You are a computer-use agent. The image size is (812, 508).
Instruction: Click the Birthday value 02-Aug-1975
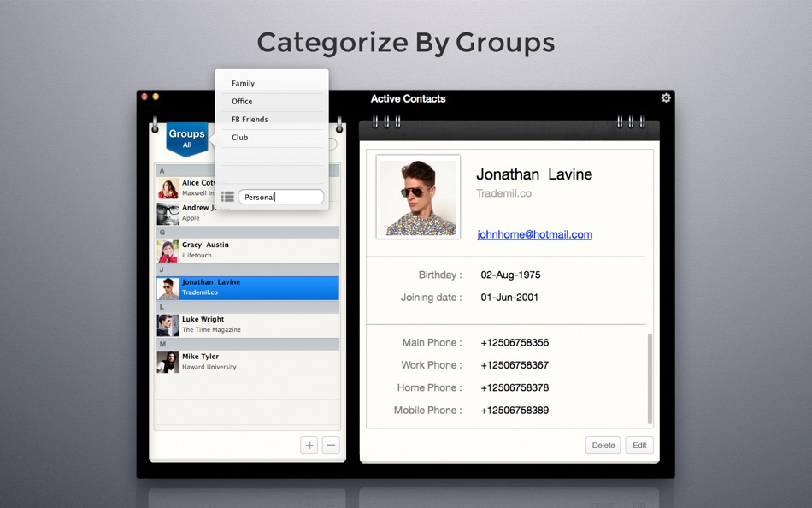(x=510, y=275)
